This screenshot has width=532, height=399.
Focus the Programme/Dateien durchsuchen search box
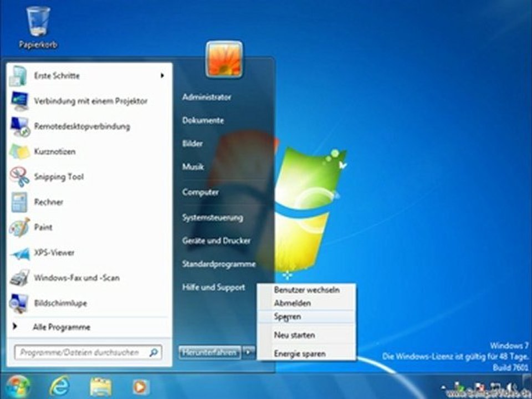tap(88, 352)
